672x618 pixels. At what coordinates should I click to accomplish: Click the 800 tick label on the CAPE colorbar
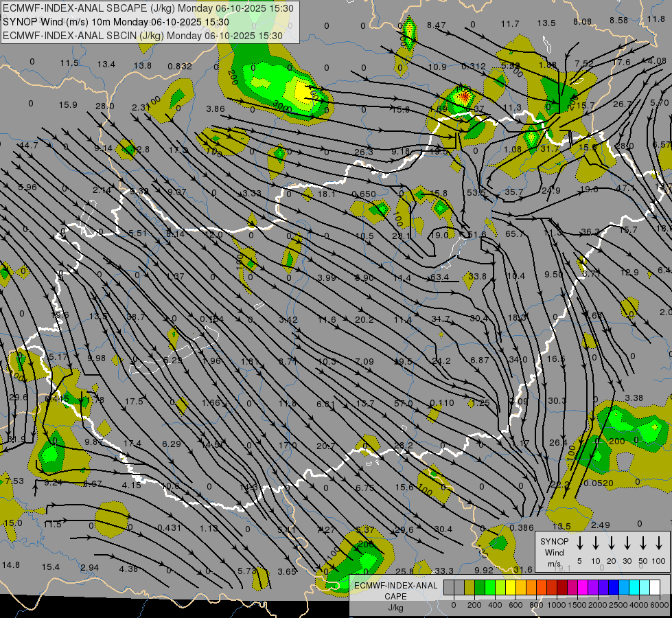tap(536, 605)
